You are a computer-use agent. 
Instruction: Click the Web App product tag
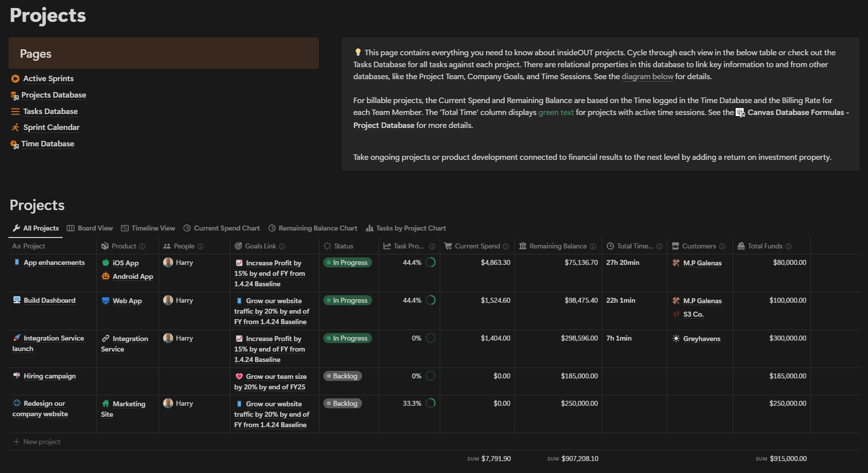coord(122,301)
